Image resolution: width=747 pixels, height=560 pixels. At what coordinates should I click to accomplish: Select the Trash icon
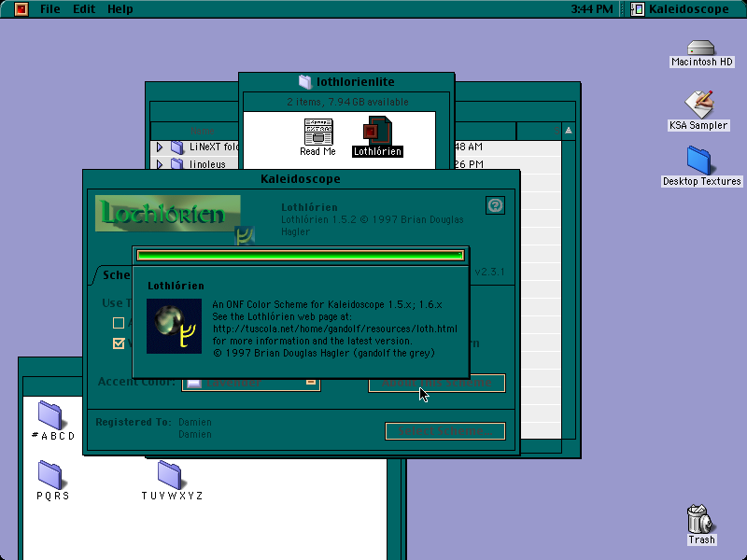pos(701,525)
